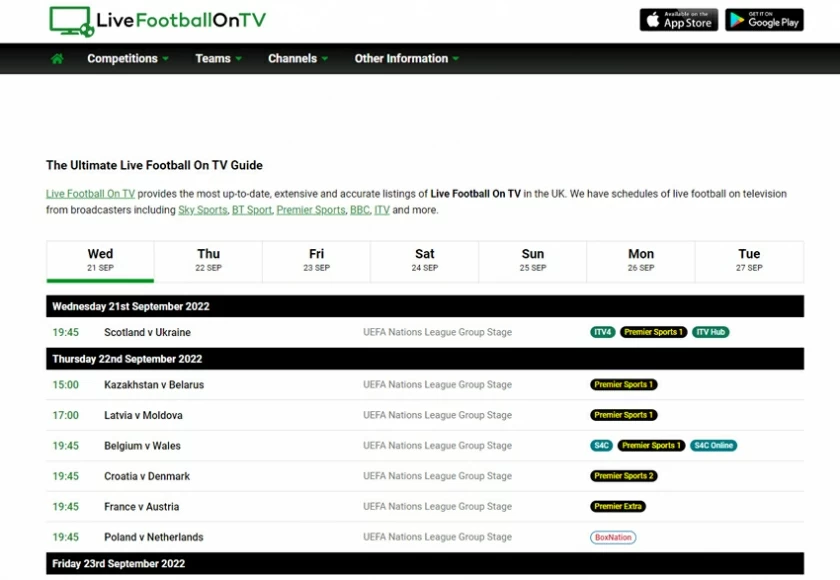The image size is (840, 580).
Task: Select Premier Sports 1 badge for Kazakhstan v Belarus
Action: coord(623,384)
